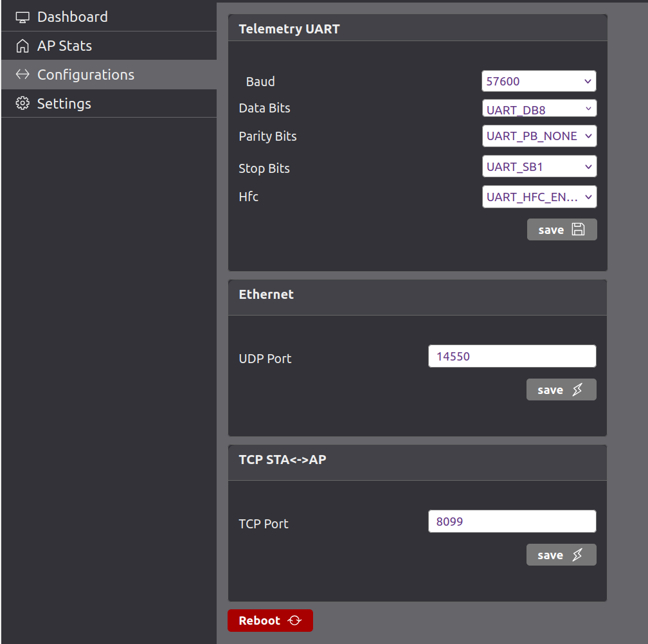Click the Configurations arrows icon

point(22,75)
